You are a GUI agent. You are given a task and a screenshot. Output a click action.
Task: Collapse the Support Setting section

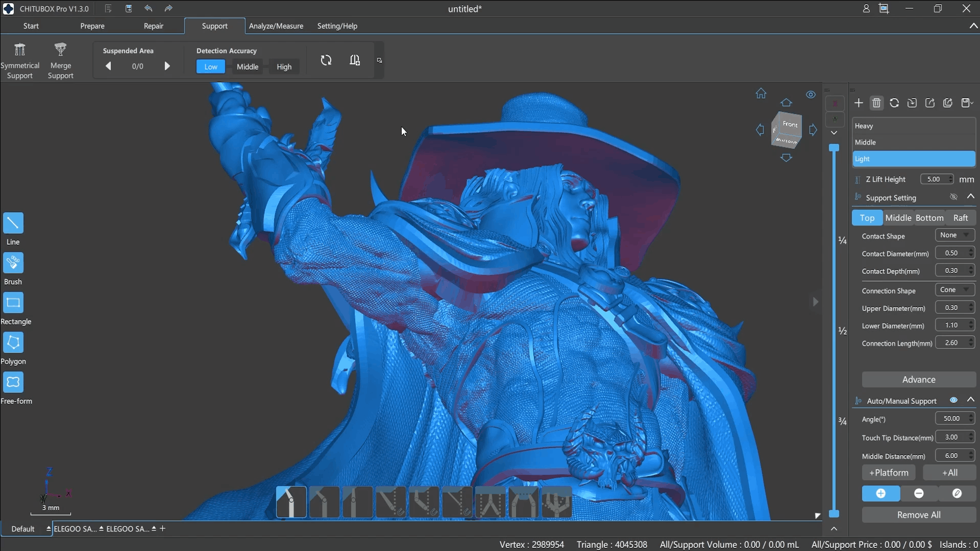click(971, 196)
